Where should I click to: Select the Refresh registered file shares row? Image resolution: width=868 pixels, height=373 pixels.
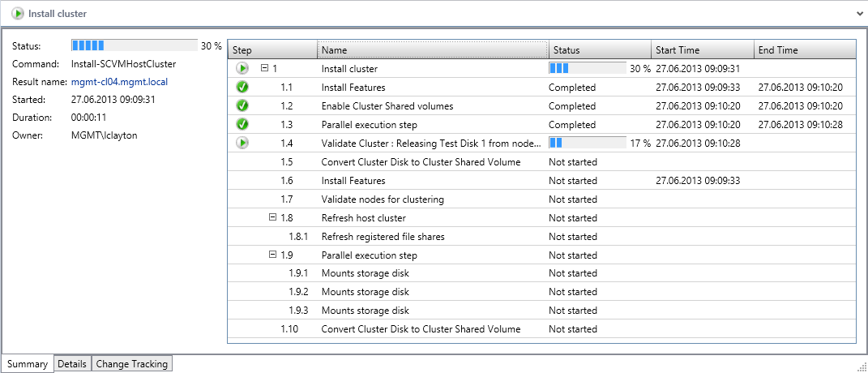(x=541, y=236)
